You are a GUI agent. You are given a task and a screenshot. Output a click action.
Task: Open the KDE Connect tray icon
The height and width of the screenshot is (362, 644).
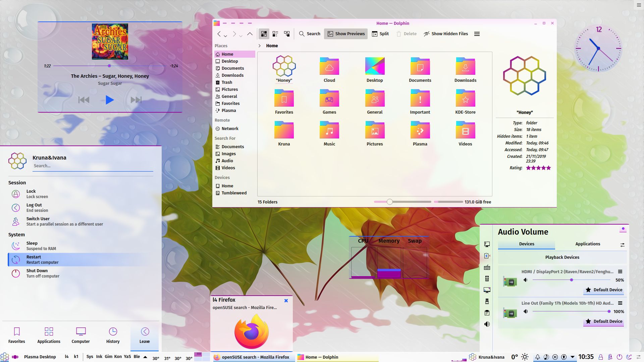(487, 279)
